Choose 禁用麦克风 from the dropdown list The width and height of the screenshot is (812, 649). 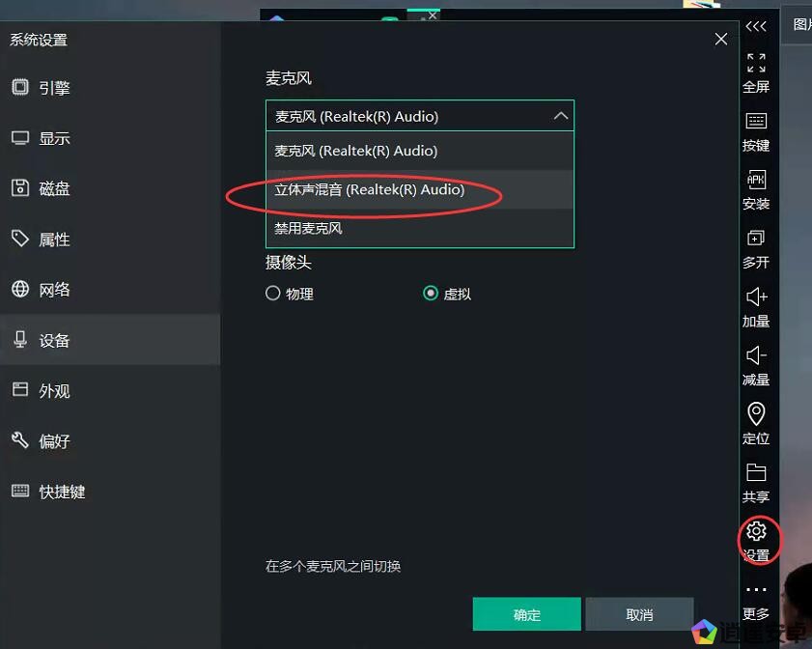coord(419,229)
